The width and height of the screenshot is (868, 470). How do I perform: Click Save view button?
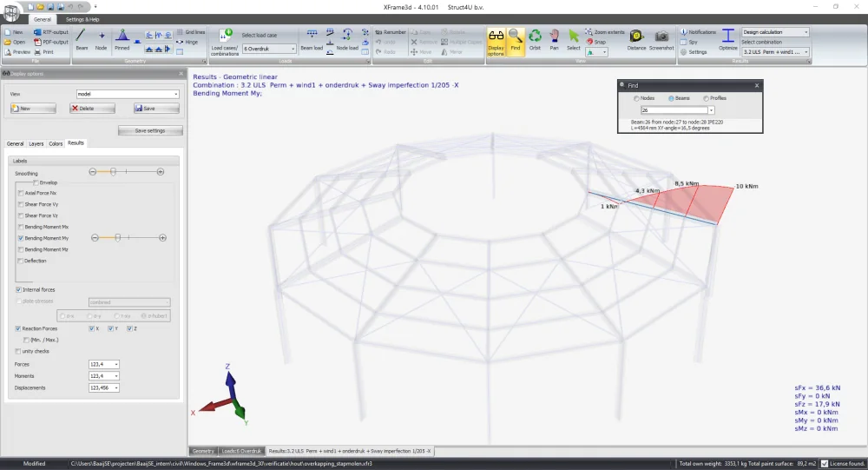tap(156, 109)
